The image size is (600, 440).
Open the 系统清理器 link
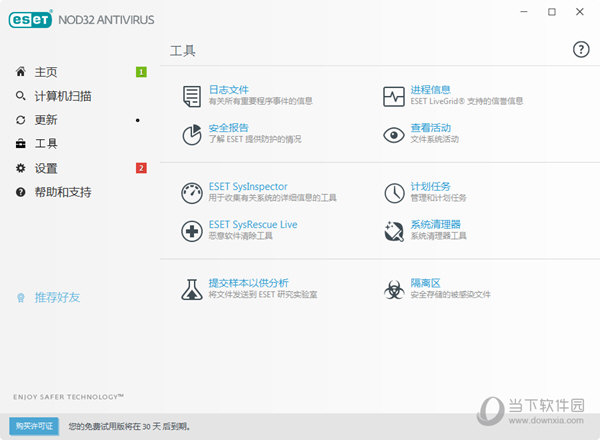[435, 224]
